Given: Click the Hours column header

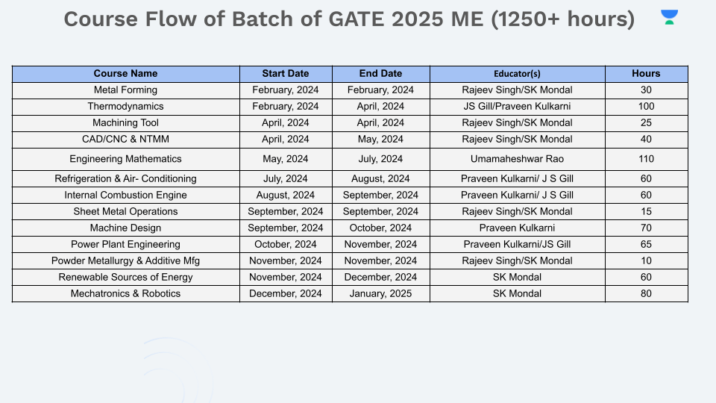Looking at the screenshot, I should (646, 73).
